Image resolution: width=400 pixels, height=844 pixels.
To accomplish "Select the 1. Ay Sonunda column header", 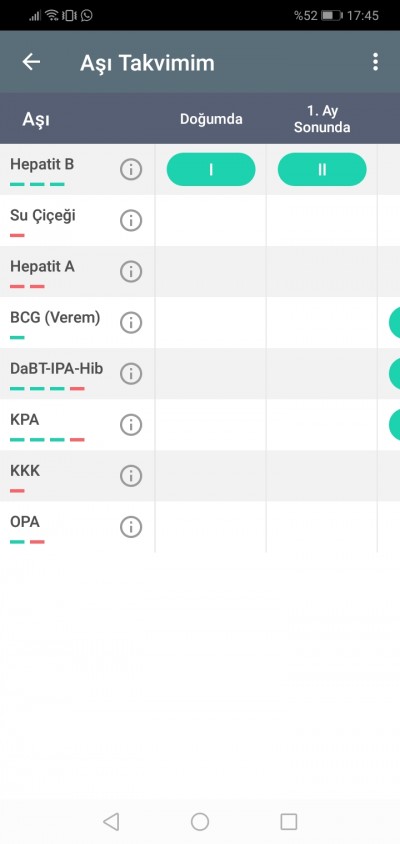I will [322, 119].
